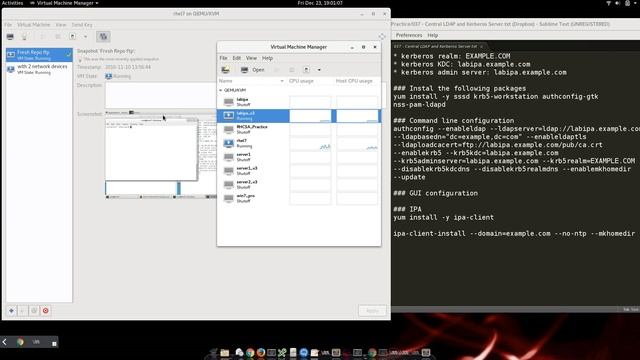Select the win7_pro VM row
640x360 pixels.
click(299, 198)
